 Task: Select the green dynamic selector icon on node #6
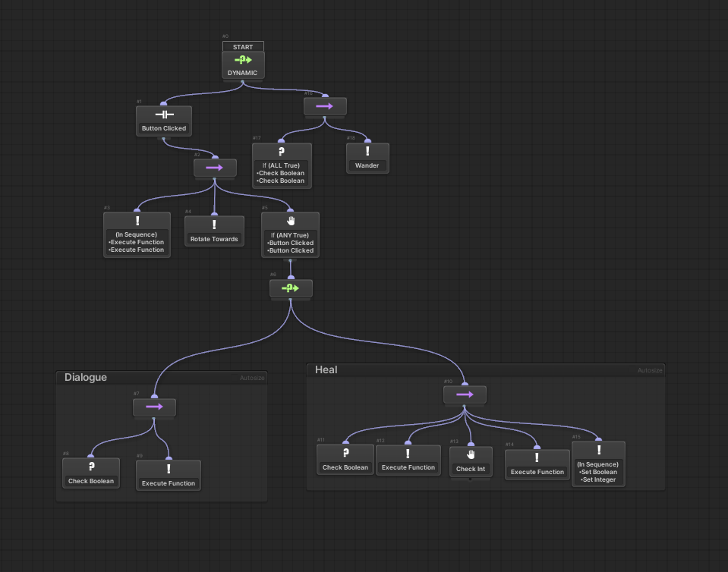coord(290,288)
